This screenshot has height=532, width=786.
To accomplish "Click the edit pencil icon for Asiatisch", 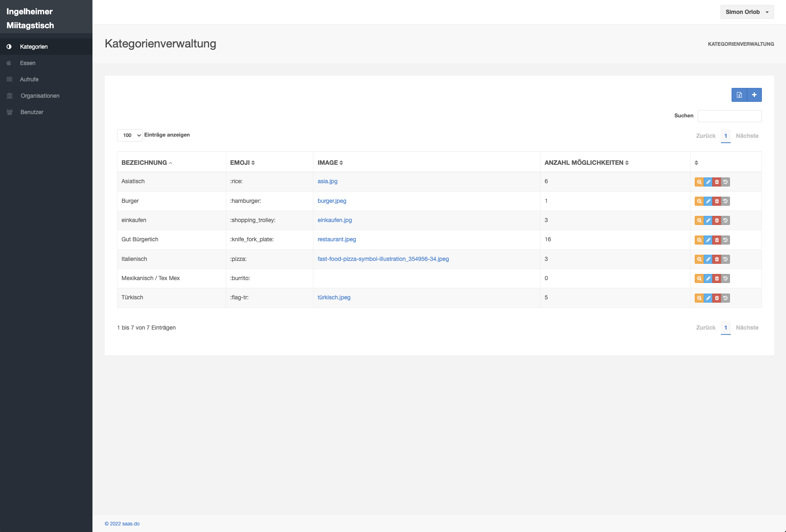I will [x=708, y=182].
